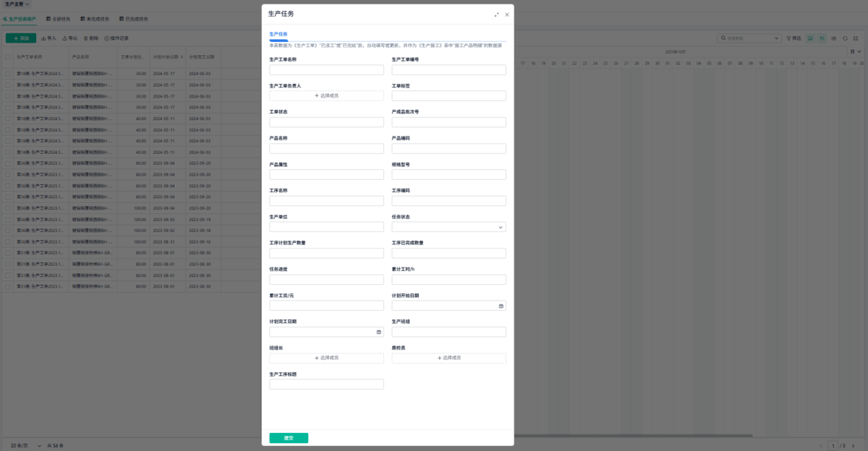Click the 生产工单编号 input field
The height and width of the screenshot is (451, 868).
coord(448,70)
